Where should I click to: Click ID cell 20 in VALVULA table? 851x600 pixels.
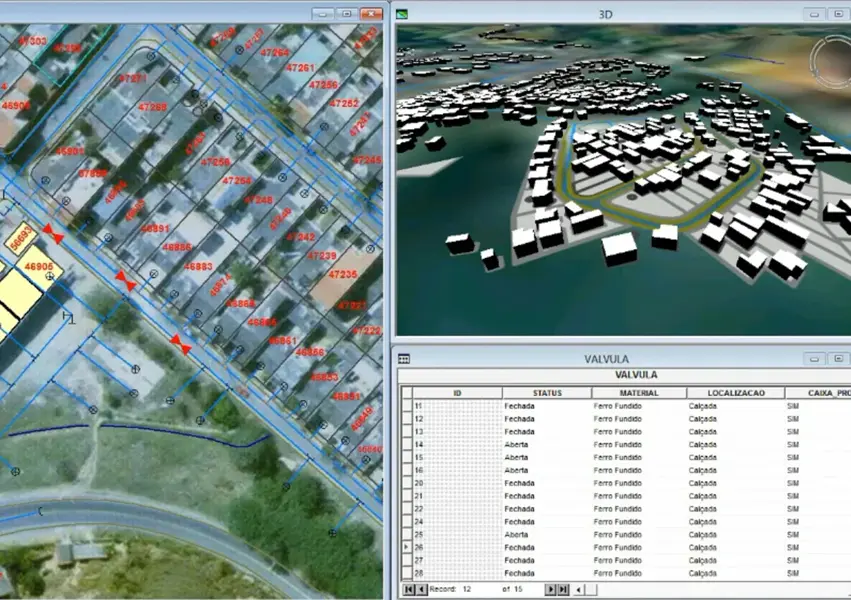coord(458,483)
